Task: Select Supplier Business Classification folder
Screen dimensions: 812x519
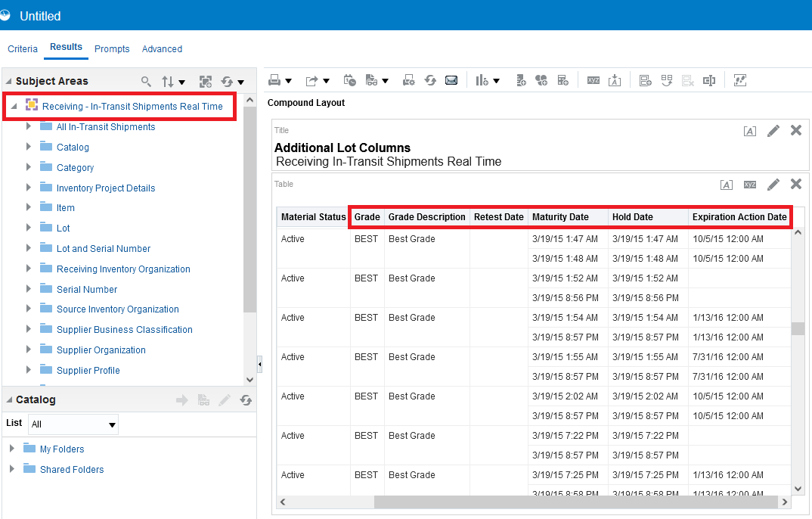Action: coord(124,330)
